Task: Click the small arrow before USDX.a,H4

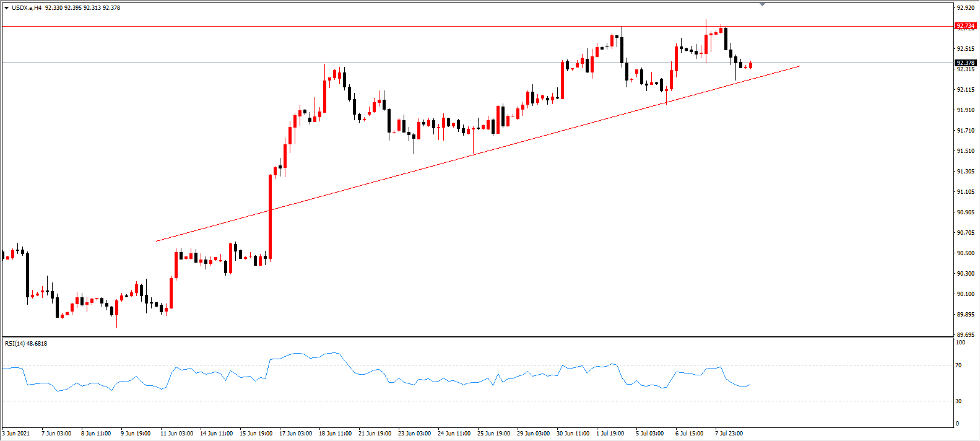Action: [x=6, y=8]
